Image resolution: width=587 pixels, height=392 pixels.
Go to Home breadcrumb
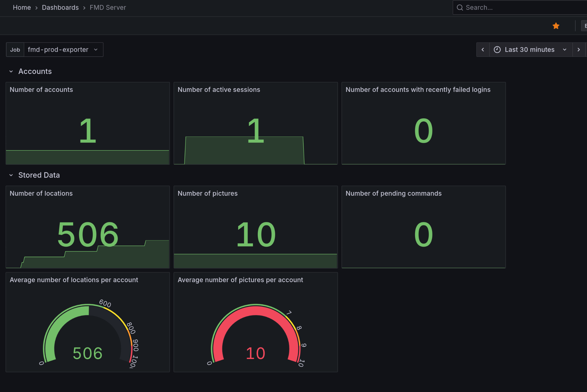pos(22,8)
